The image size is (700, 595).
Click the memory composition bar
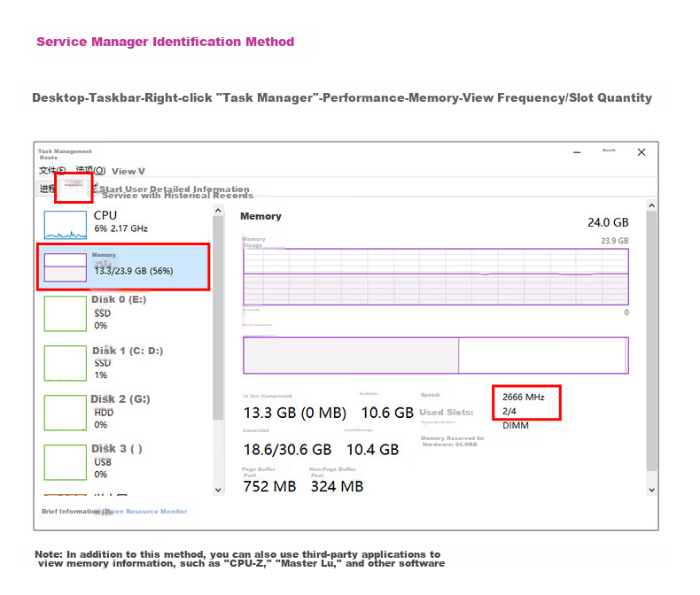point(436,355)
